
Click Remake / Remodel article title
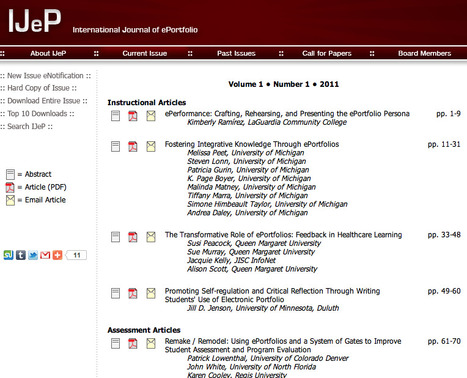283,345
